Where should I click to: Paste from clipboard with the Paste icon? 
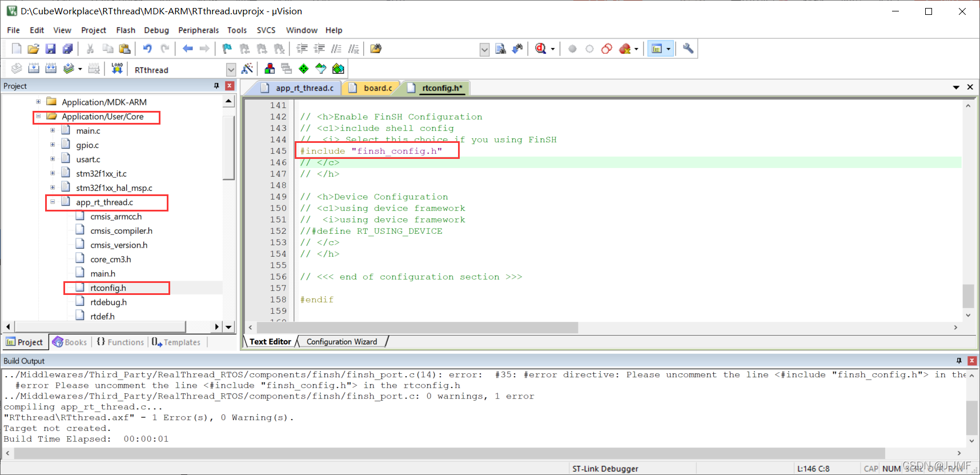coord(124,49)
